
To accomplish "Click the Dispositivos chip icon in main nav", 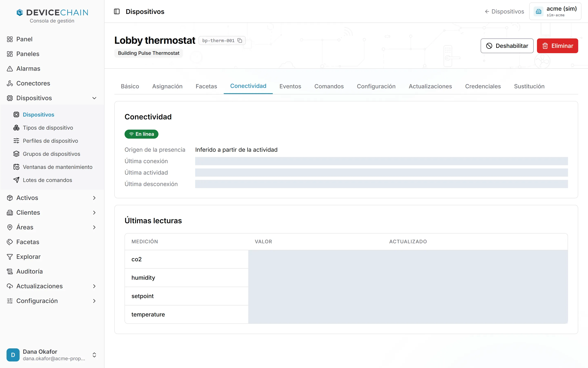I will coord(10,98).
